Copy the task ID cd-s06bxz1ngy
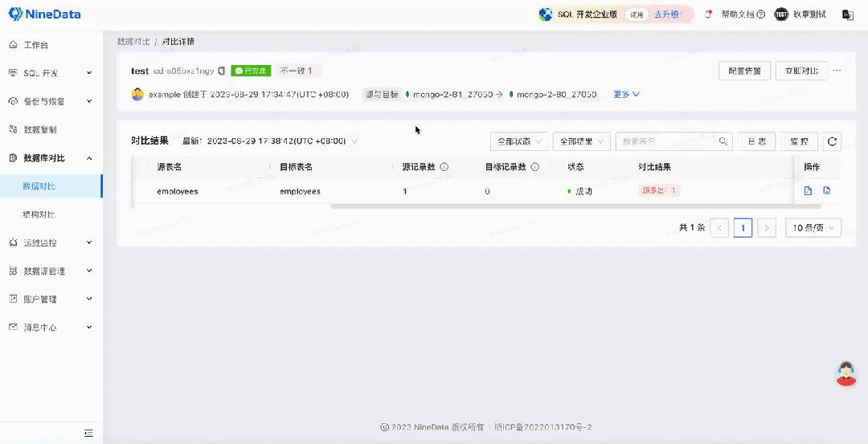Image resolution: width=868 pixels, height=444 pixels. click(222, 71)
